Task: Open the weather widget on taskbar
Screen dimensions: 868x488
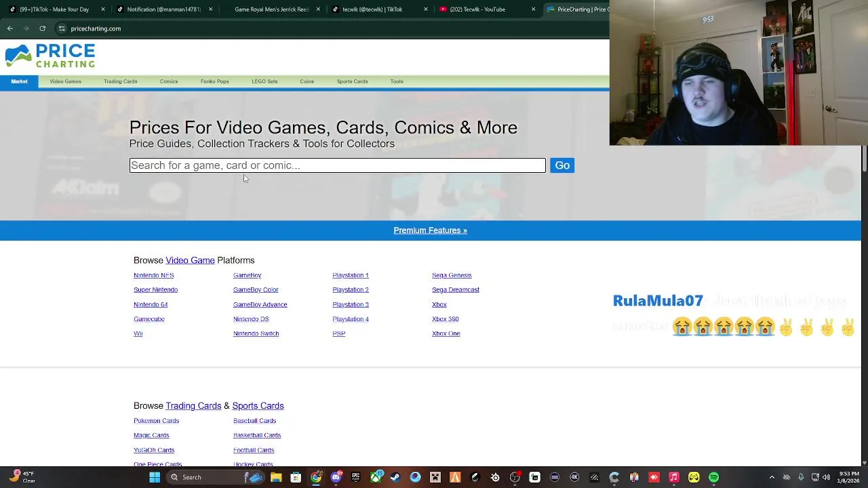Action: click(22, 477)
